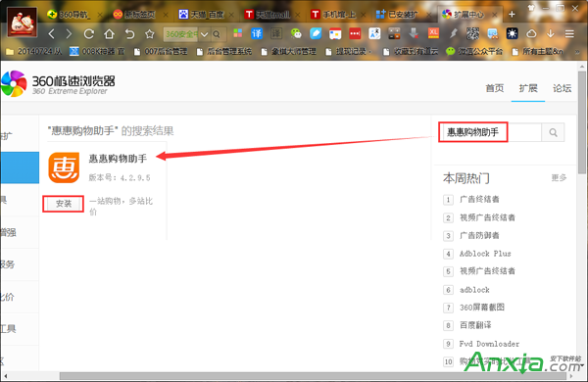Open the browser main menu
The image size is (588, 382).
pyautogui.click(x=569, y=33)
